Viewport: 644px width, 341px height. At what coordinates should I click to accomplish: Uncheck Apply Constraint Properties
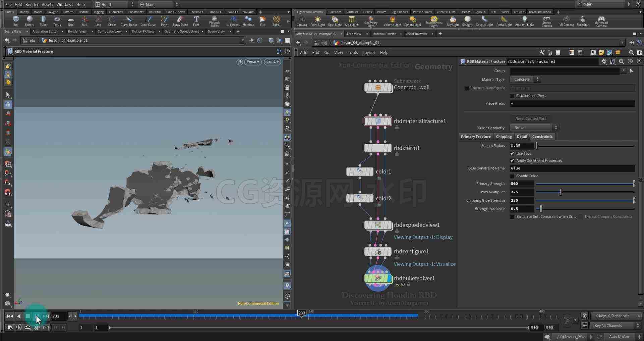pos(512,160)
